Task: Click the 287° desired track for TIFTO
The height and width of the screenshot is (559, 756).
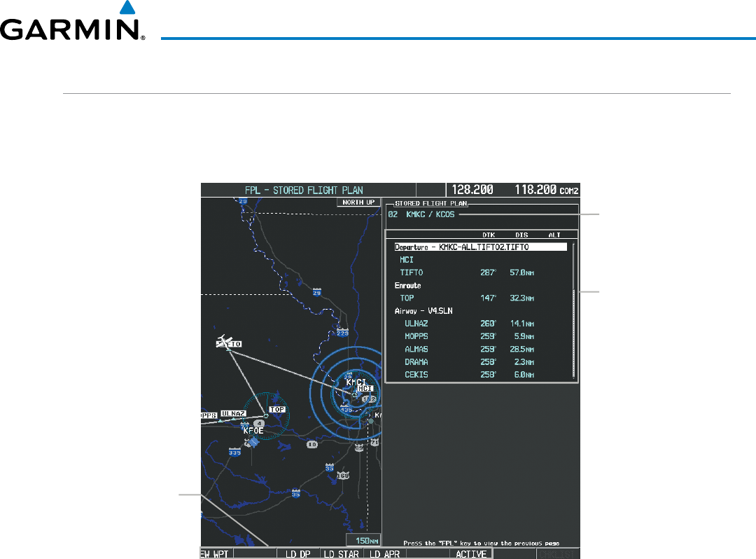Action: pyautogui.click(x=489, y=272)
